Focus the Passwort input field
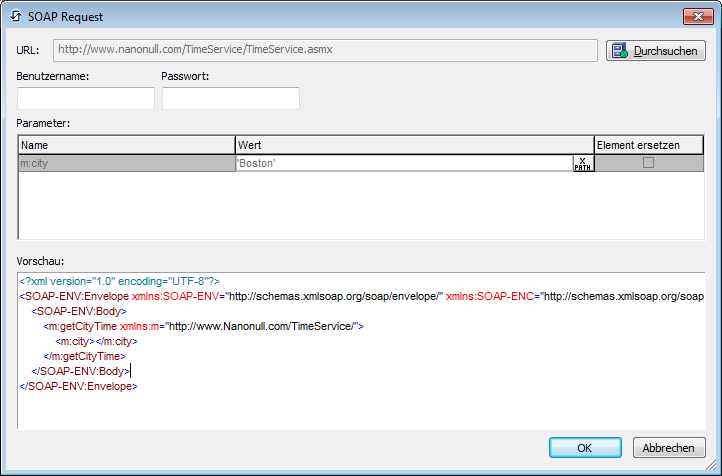 [x=231, y=98]
